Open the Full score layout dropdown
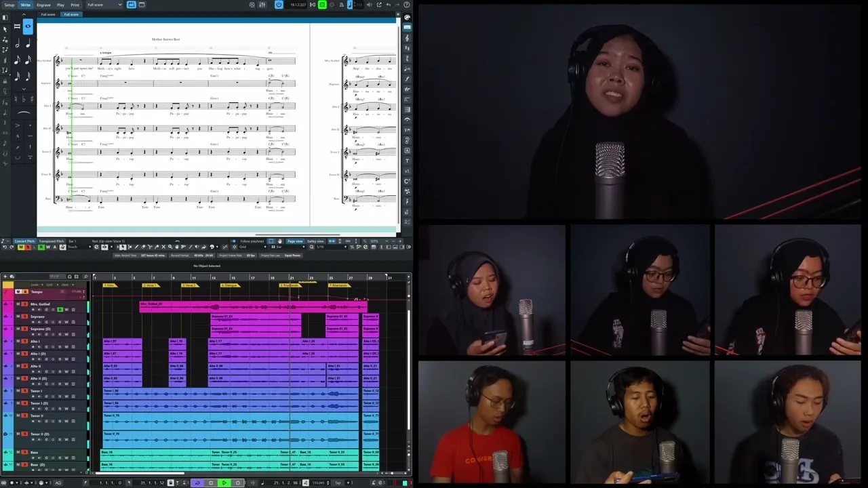 105,5
